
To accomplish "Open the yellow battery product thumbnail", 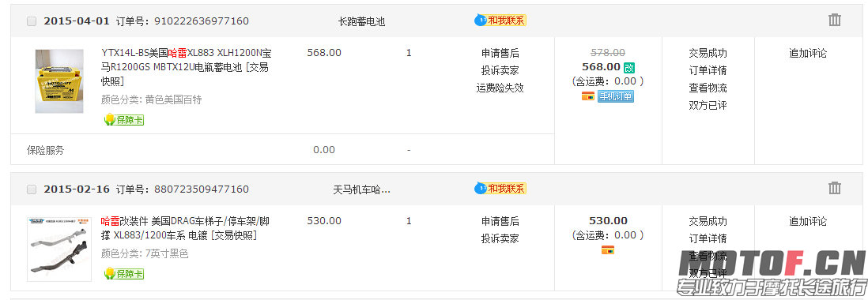I will tap(59, 81).
